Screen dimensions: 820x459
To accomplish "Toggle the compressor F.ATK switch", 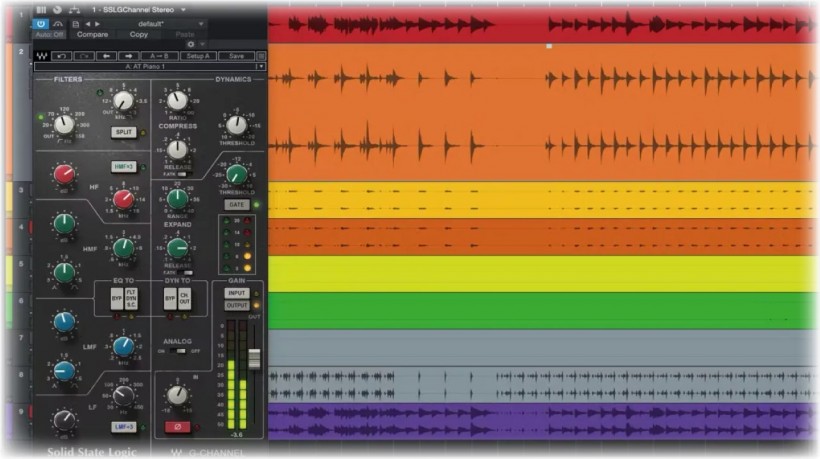I will point(184,174).
